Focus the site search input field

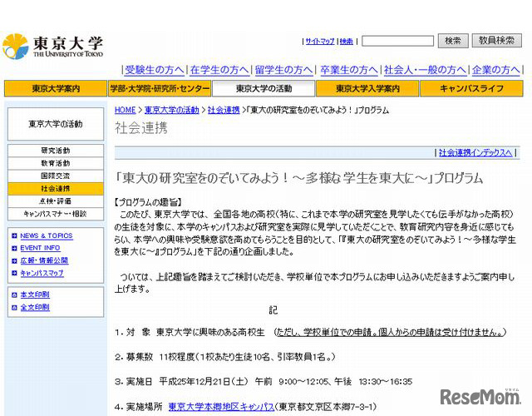point(397,41)
